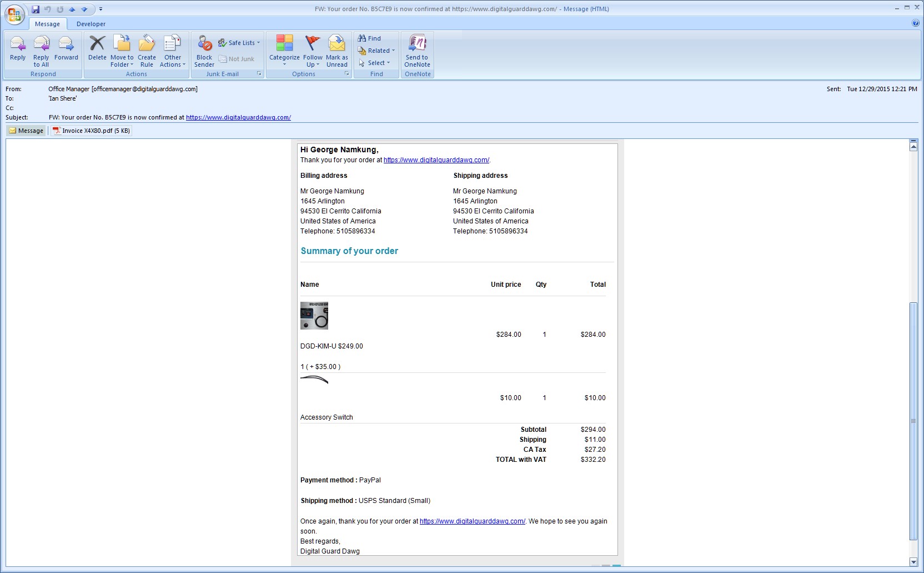Expand the Related dropdown
The height and width of the screenshot is (573, 924).
point(376,51)
